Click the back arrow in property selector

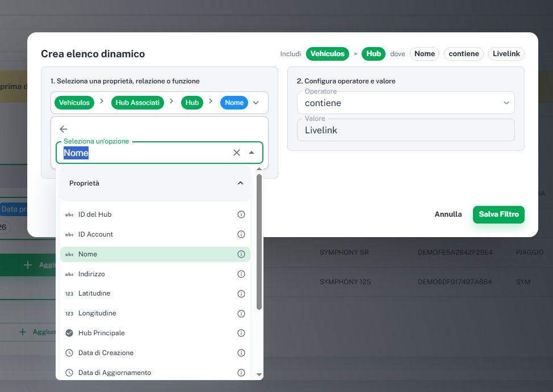click(64, 129)
